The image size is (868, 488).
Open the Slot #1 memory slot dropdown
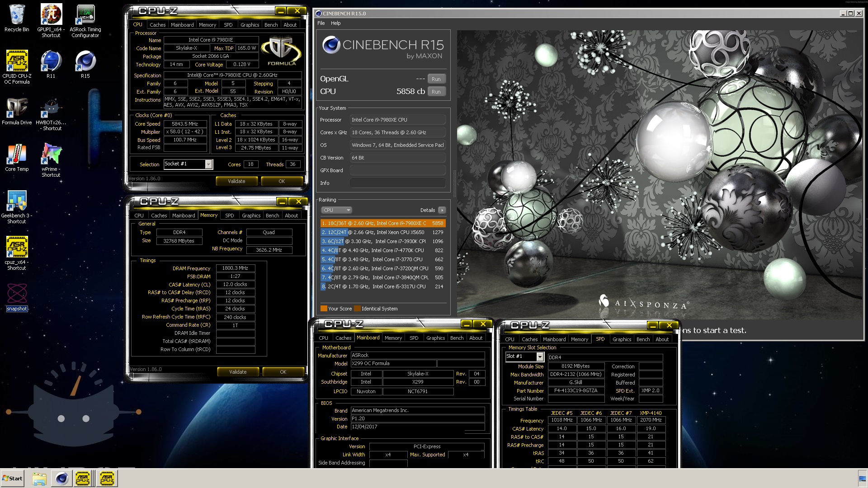click(x=540, y=357)
